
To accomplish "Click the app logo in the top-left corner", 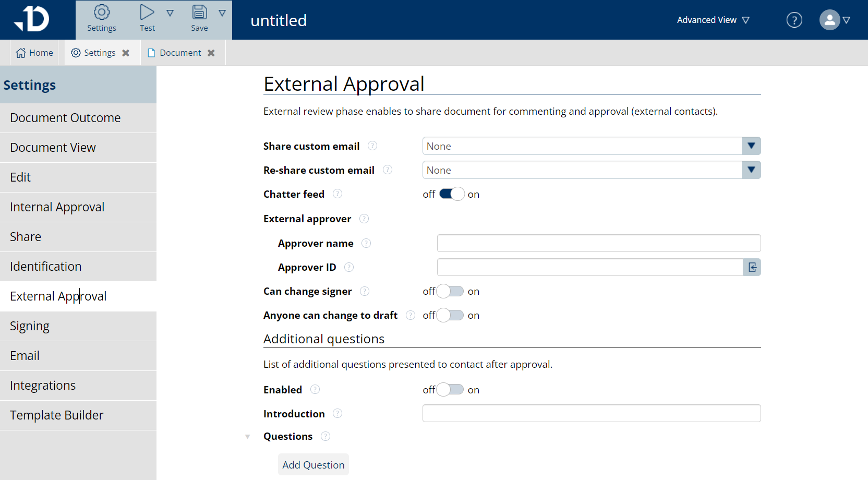I will 32,19.
